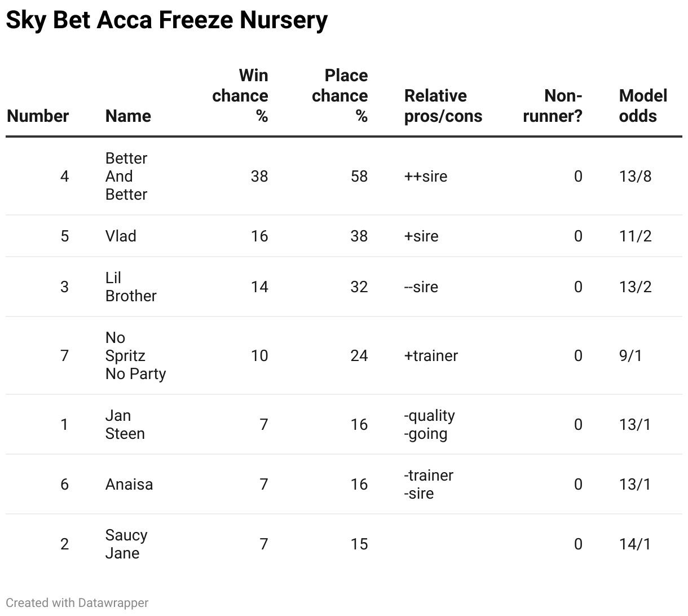
Task: Click the 14/1 model odds value
Action: [635, 544]
